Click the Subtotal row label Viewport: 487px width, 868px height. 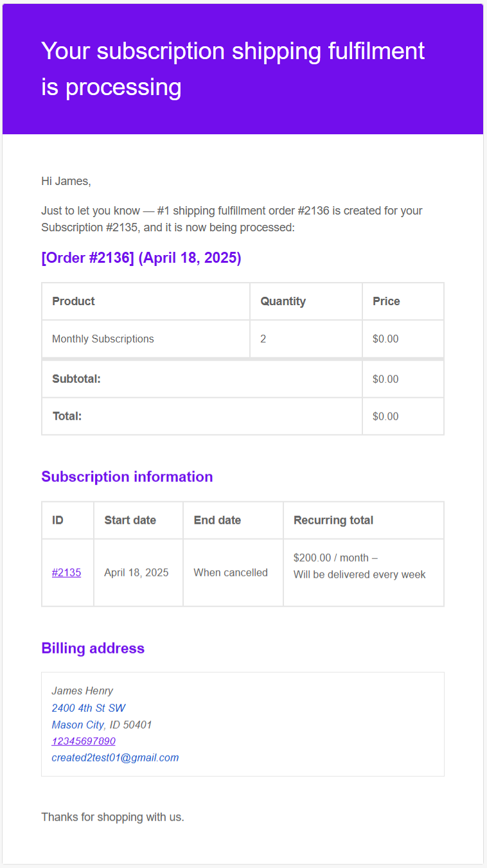[76, 379]
